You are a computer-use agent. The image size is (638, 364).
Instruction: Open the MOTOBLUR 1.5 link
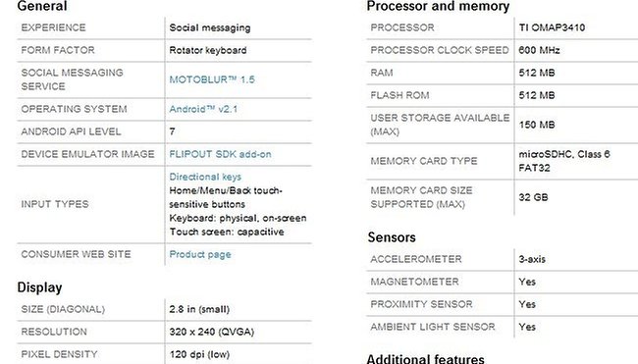point(212,79)
